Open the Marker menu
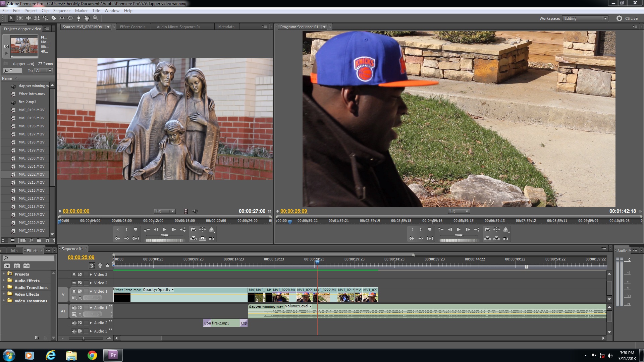 (x=81, y=11)
